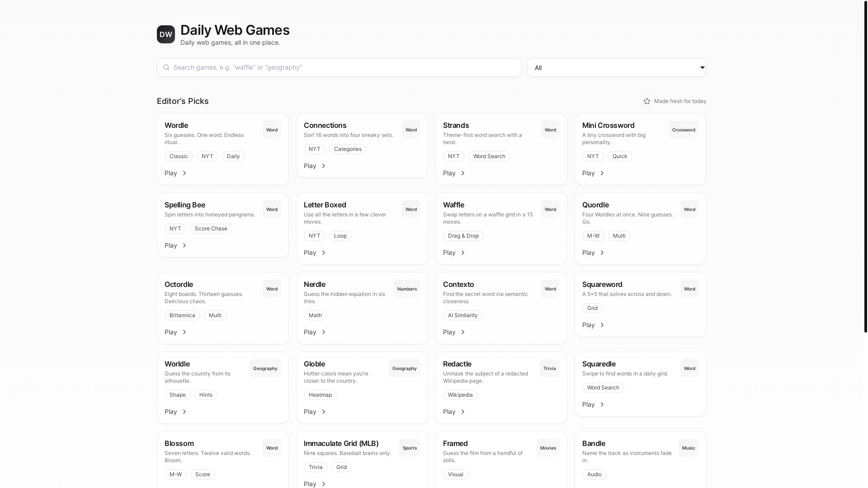Click the Squareword Play chevron arrow
Image resolution: width=868 pixels, height=488 pixels.
[602, 325]
